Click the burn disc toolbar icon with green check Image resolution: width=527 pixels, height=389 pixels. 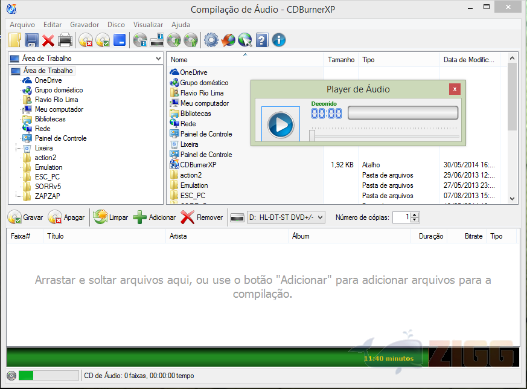click(x=103, y=40)
